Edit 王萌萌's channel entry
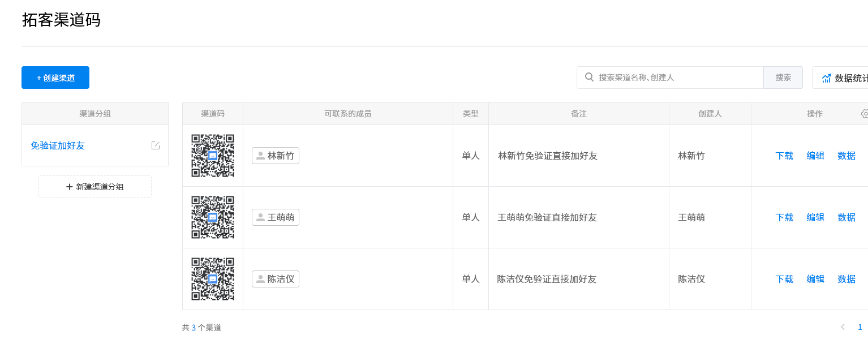The height and width of the screenshot is (348, 868). pos(815,217)
